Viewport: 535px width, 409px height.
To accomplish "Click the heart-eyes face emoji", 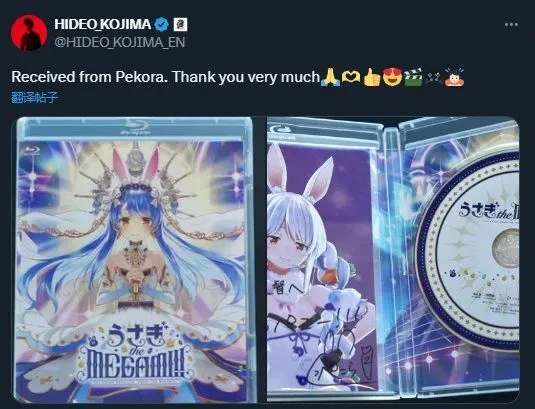I will pyautogui.click(x=392, y=77).
